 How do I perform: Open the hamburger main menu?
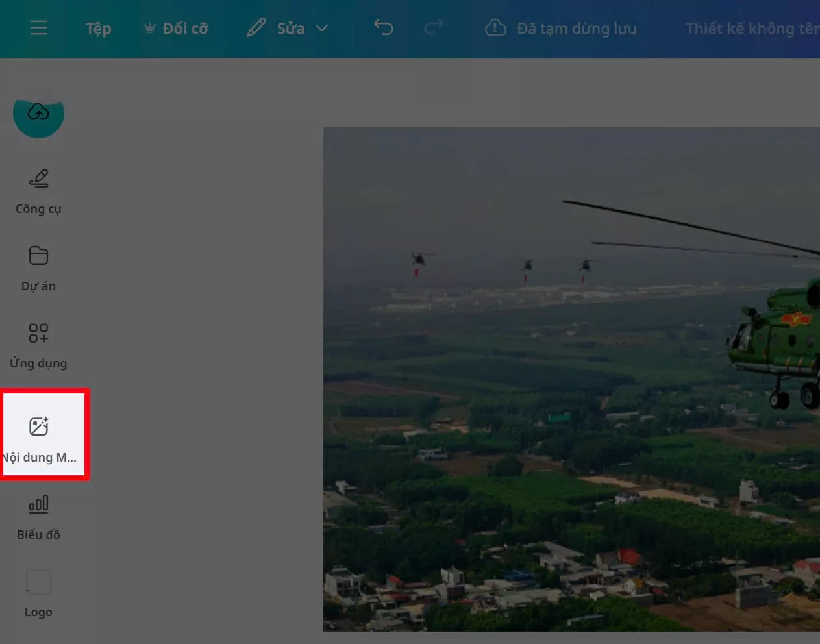[x=38, y=28]
